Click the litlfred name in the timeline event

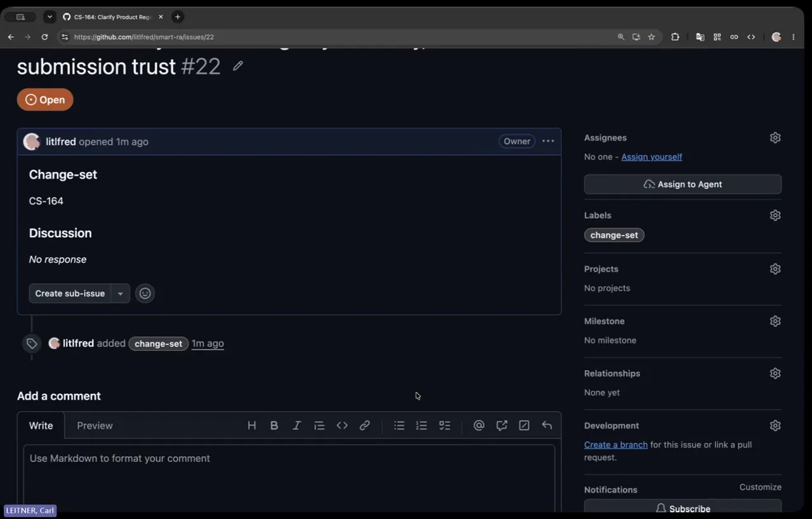pos(78,343)
